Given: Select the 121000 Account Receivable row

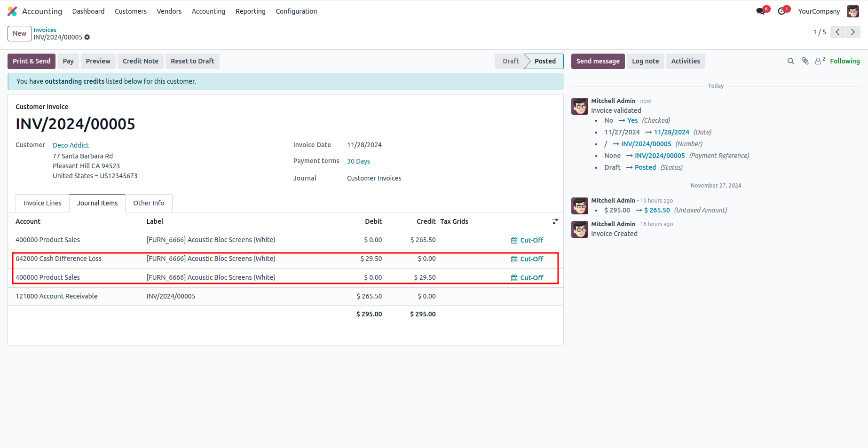Looking at the screenshot, I should click(x=285, y=296).
